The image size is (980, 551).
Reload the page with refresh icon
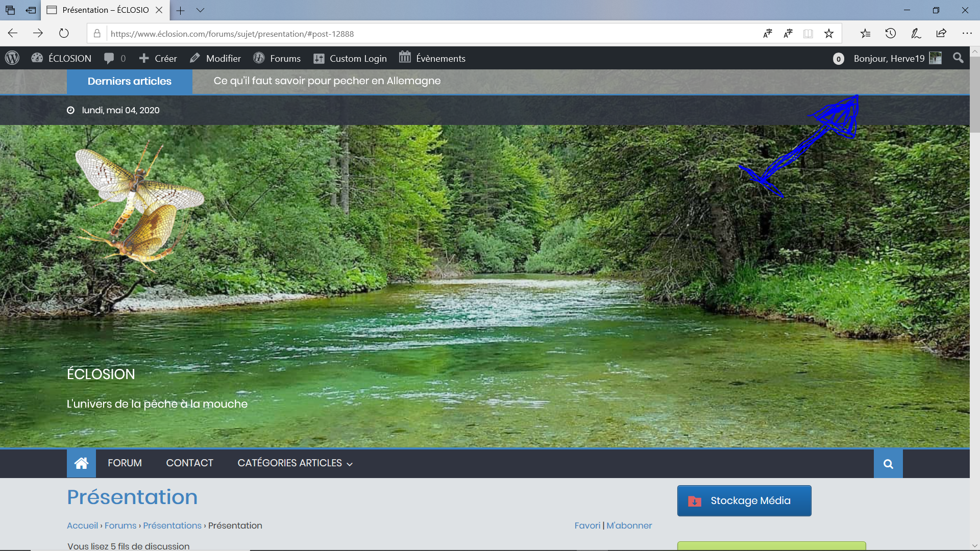(64, 34)
